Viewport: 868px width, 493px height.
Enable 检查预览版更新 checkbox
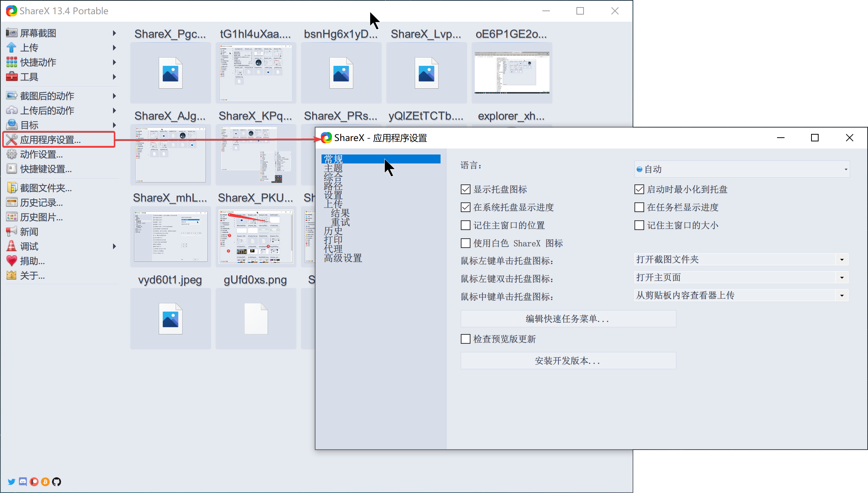coord(466,339)
